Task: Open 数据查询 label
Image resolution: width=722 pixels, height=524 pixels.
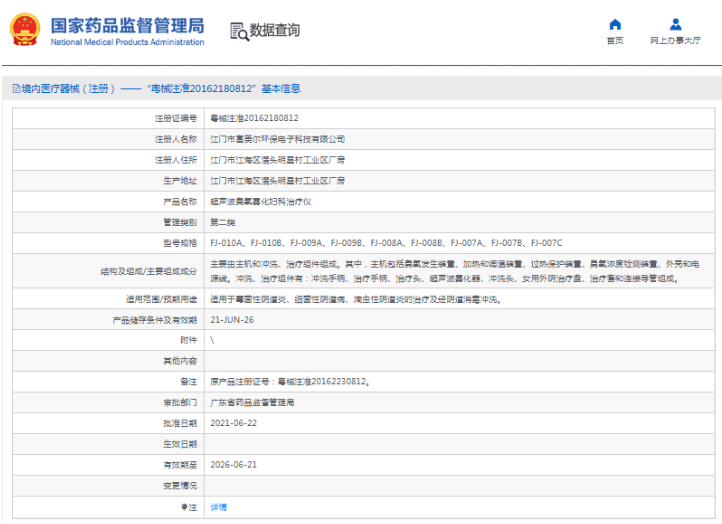Action: coord(275,30)
